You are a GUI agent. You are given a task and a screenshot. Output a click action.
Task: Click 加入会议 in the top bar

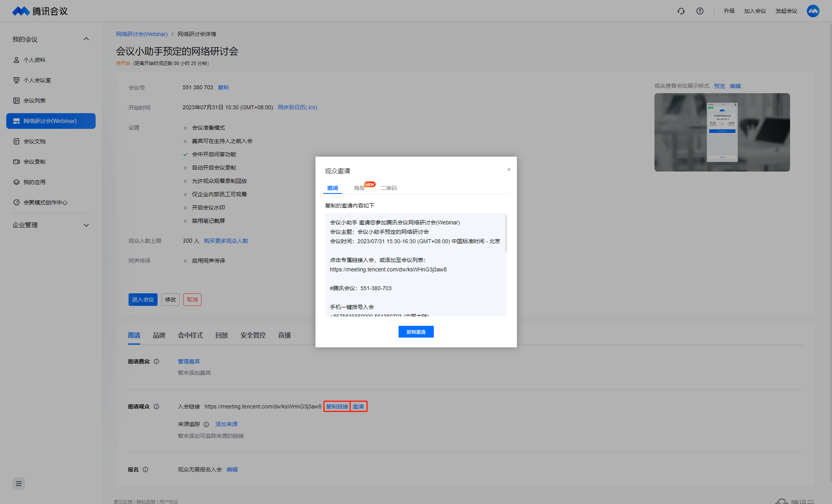click(755, 11)
